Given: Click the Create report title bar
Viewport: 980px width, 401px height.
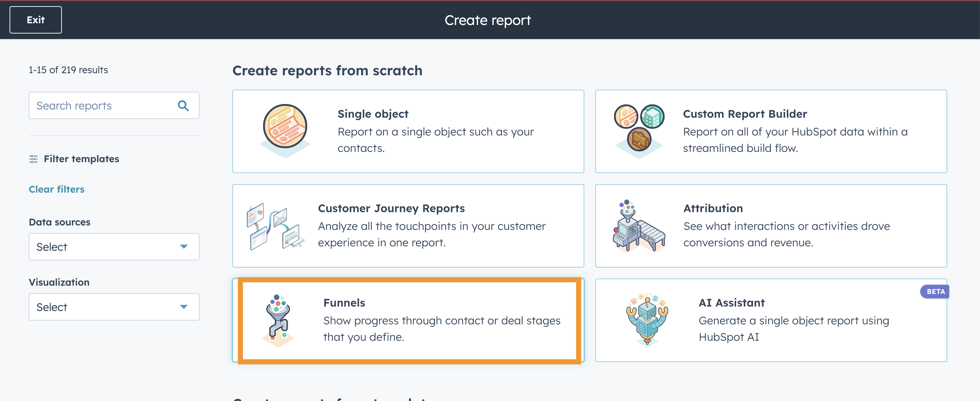Looking at the screenshot, I should pyautogui.click(x=488, y=20).
